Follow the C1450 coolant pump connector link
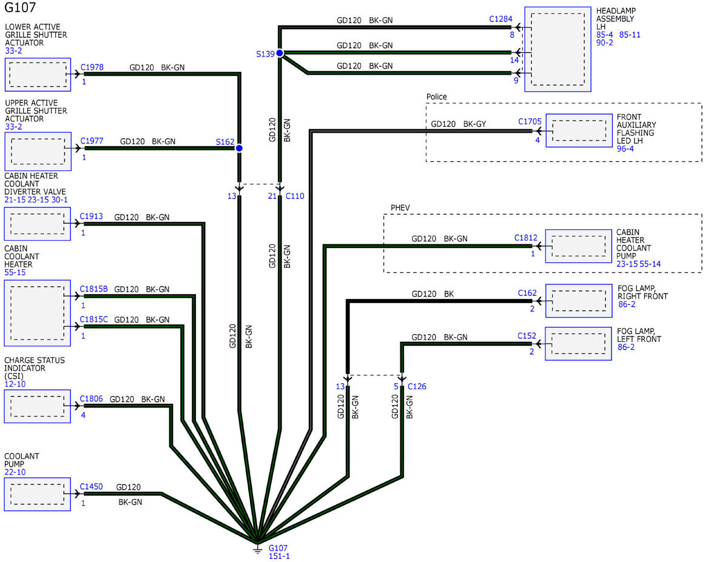This screenshot has height=562, width=728. pos(92,487)
